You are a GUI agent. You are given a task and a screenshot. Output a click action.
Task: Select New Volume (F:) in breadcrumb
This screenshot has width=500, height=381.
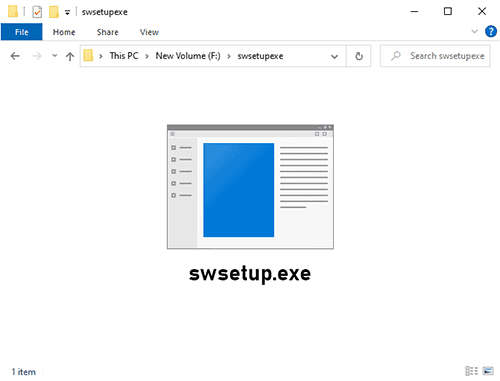(188, 56)
